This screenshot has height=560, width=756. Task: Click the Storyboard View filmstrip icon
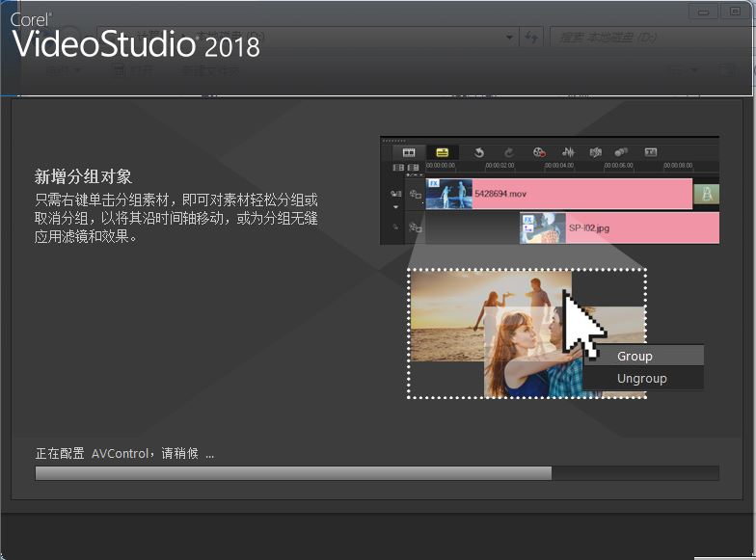(x=409, y=152)
